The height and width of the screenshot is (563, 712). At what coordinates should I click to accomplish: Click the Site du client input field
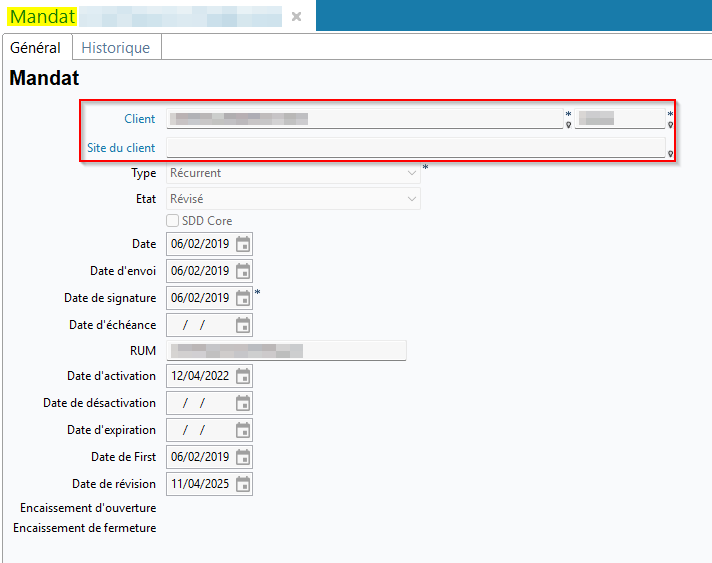[414, 148]
